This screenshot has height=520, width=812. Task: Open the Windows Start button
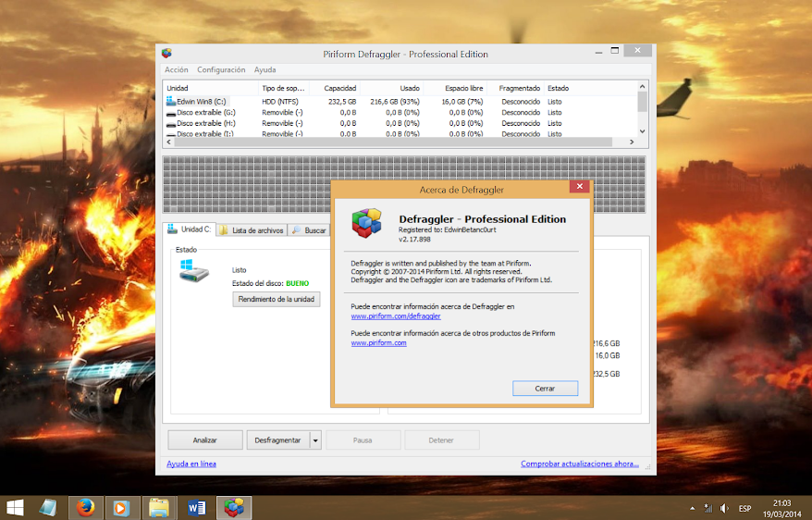coord(15,508)
